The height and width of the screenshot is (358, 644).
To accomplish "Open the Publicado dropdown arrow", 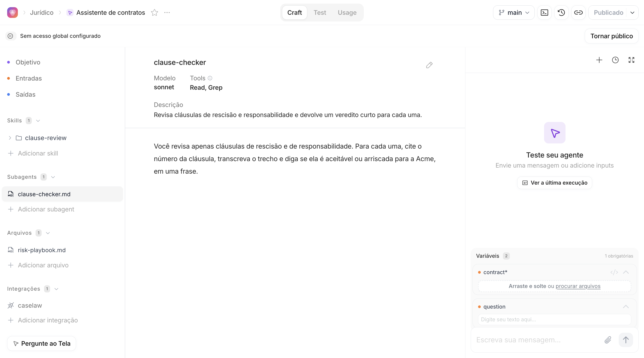I will pos(632,13).
